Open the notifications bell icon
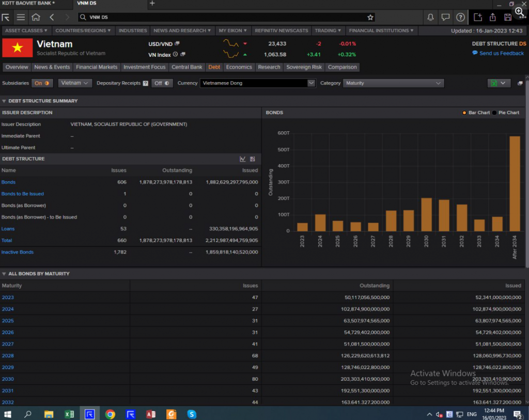 point(430,17)
